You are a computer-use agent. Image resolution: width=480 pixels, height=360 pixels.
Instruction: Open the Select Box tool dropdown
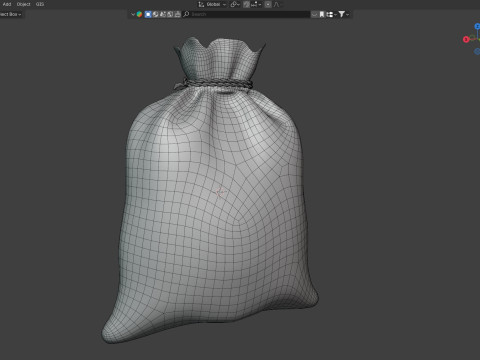point(11,14)
